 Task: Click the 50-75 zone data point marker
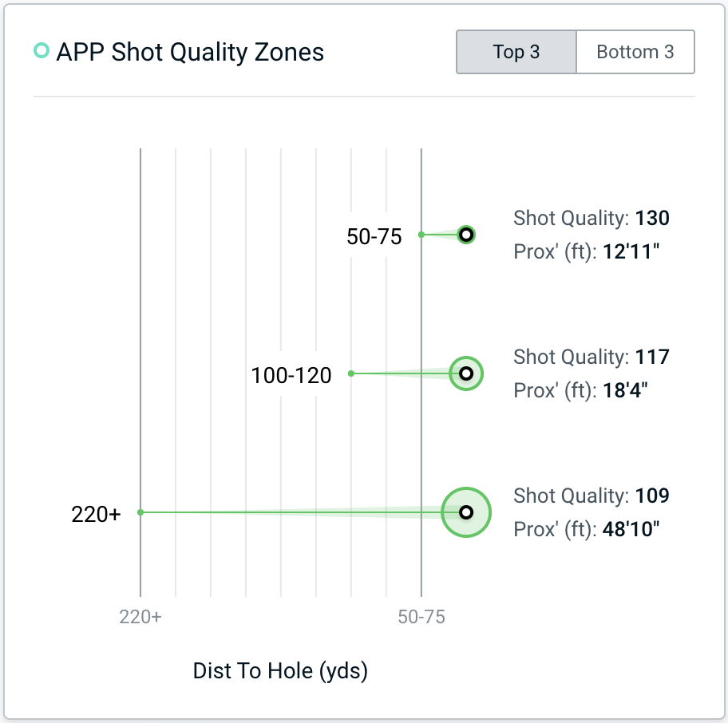tap(466, 235)
